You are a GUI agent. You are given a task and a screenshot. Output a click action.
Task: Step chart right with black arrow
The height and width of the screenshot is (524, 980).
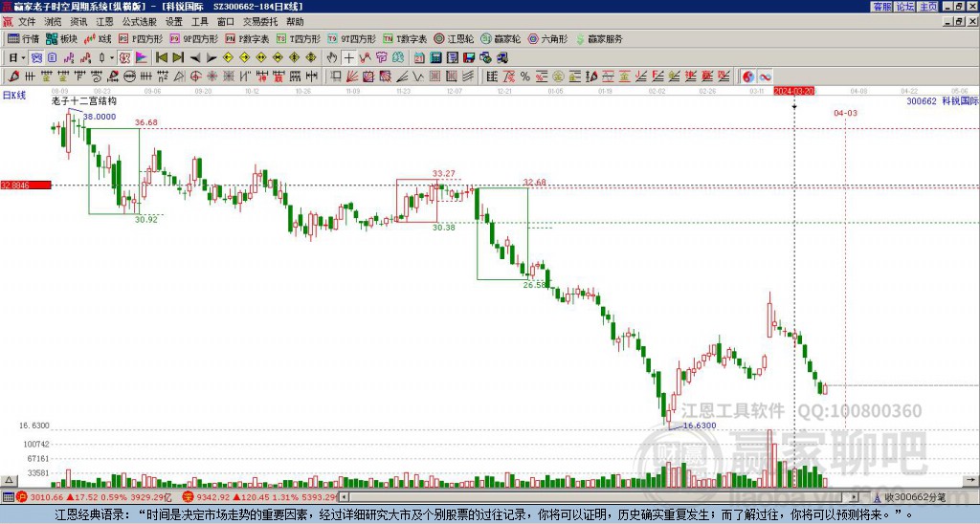click(212, 58)
